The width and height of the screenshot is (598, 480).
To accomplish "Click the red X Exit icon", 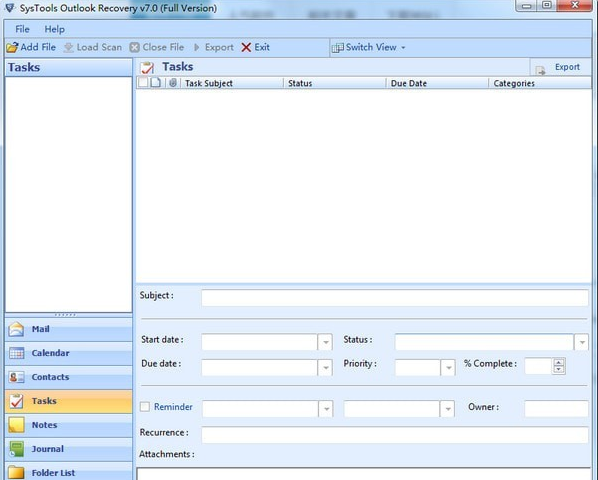I will click(x=246, y=47).
